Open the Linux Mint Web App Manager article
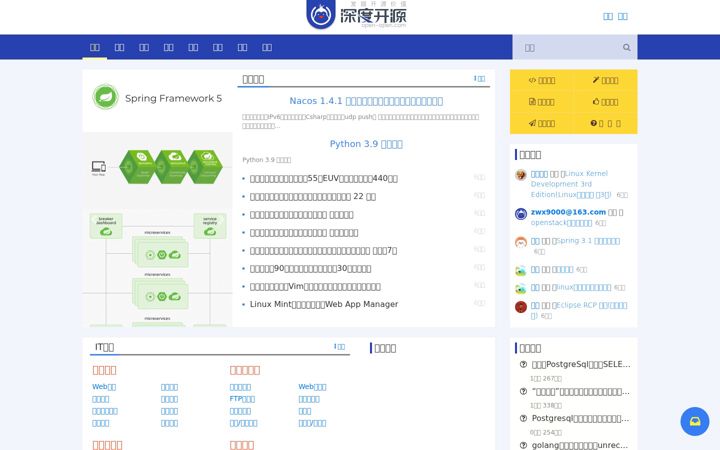720x450 pixels. (324, 304)
